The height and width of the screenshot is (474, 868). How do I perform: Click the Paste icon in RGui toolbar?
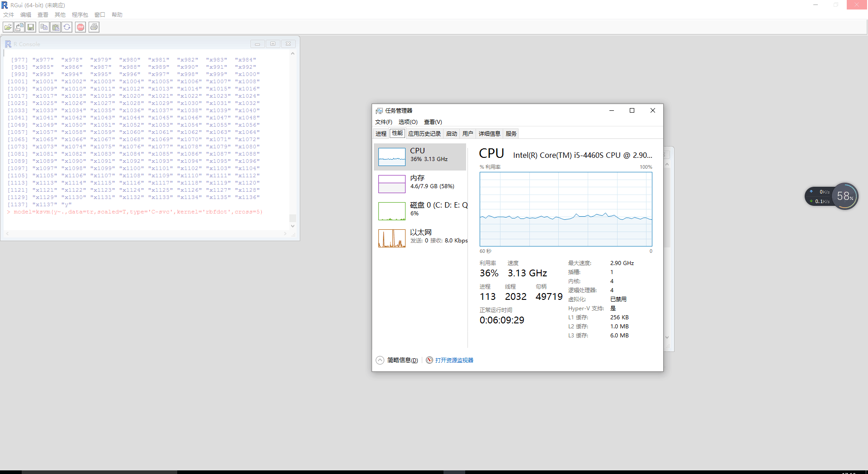[x=56, y=27]
